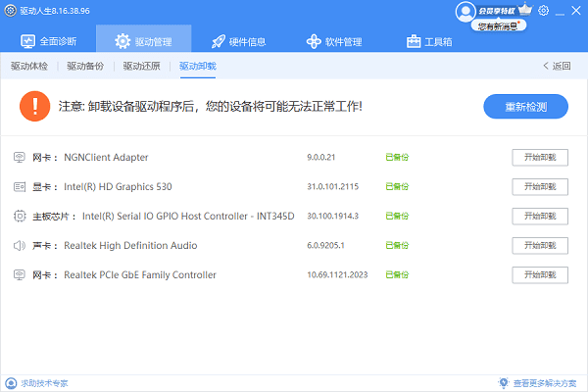Screen dimensions: 588x392
Task: Click the motherboard chipset icon
Action: click(20, 216)
